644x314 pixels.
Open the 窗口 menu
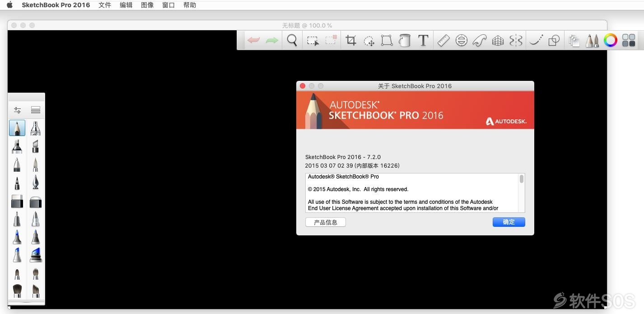[x=168, y=5]
